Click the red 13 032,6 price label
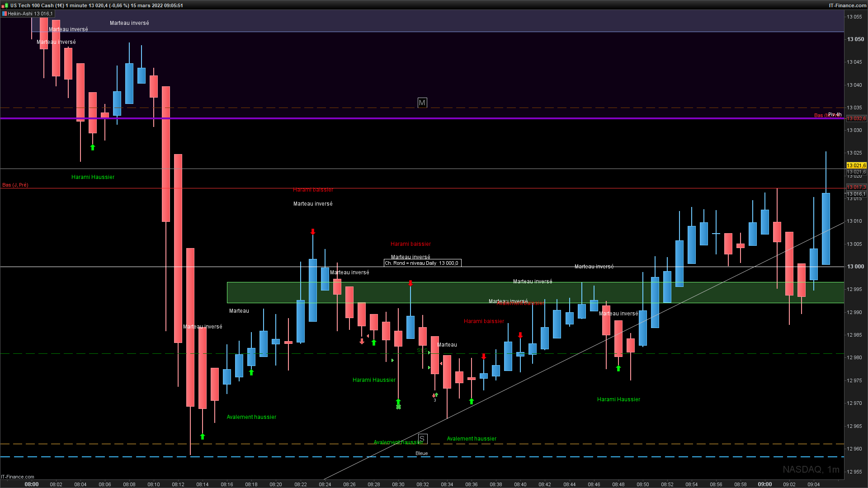 pyautogui.click(x=856, y=118)
